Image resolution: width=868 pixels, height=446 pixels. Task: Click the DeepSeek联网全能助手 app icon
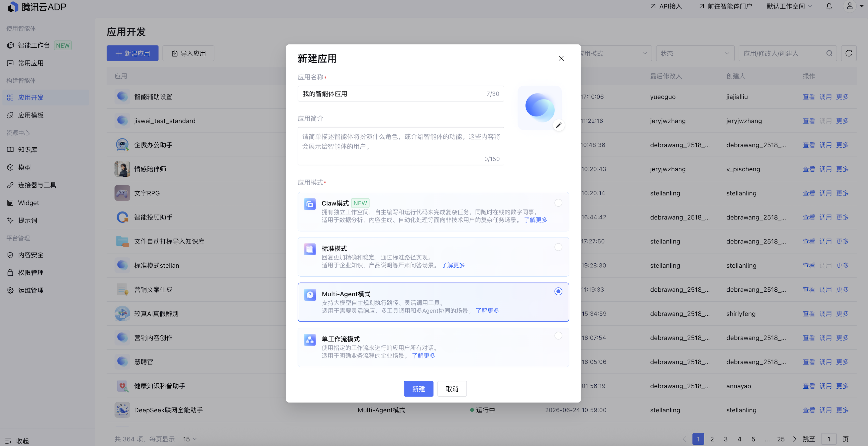[122, 410]
